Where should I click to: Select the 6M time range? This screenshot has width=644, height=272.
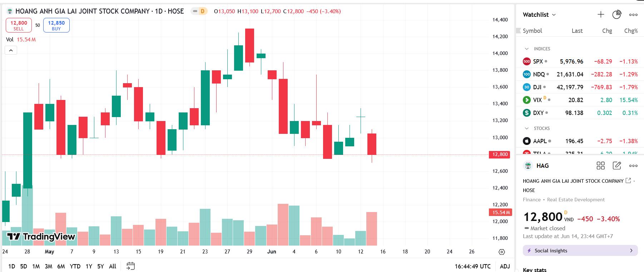61,266
